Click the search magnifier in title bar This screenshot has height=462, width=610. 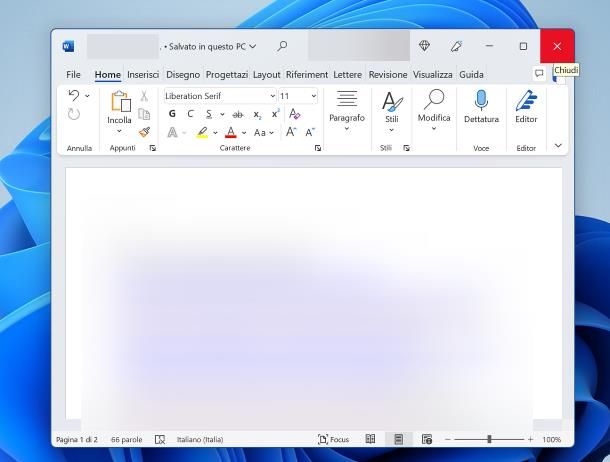point(282,46)
